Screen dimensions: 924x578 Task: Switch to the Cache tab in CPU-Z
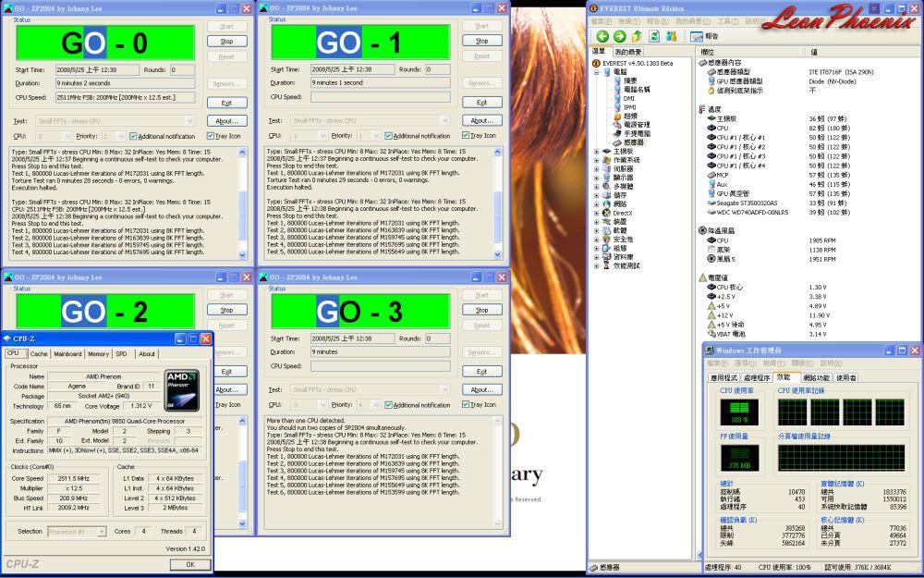pos(39,354)
